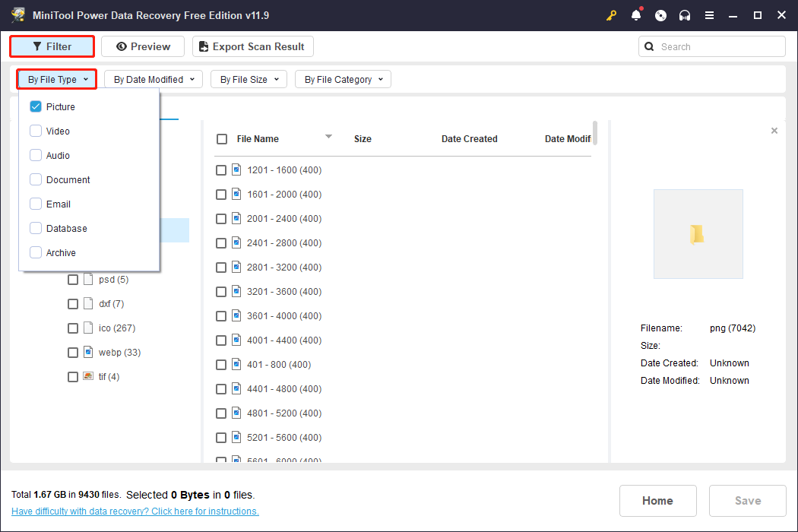Image resolution: width=798 pixels, height=532 pixels.
Task: Go to Home
Action: tap(657, 500)
